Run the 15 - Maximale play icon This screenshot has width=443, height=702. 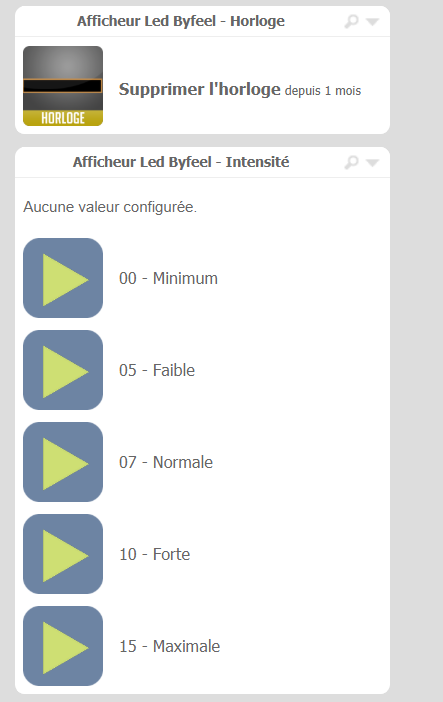coord(63,646)
